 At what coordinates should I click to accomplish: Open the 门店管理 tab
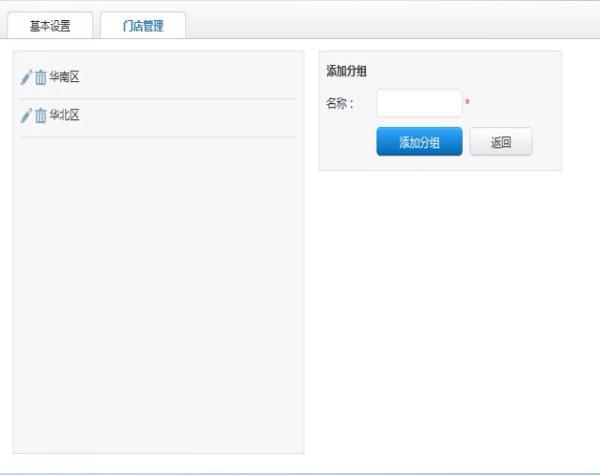pos(143,26)
